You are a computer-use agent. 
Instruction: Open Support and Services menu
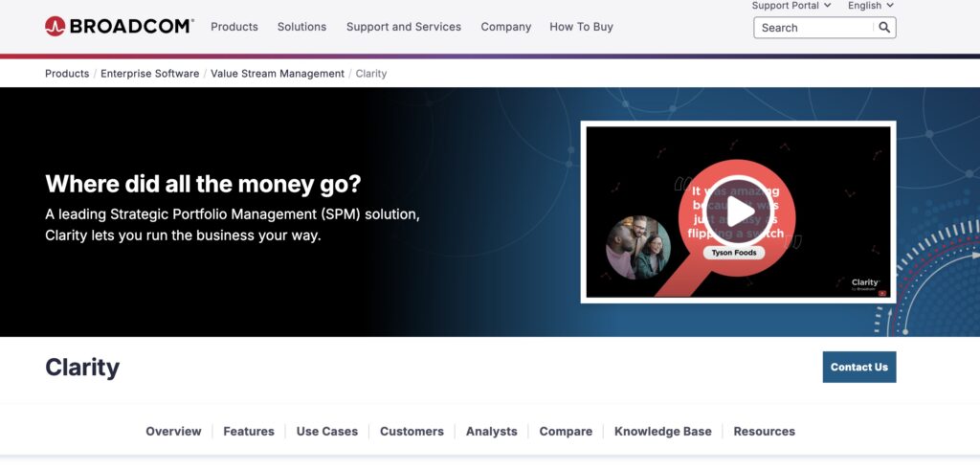point(404,27)
